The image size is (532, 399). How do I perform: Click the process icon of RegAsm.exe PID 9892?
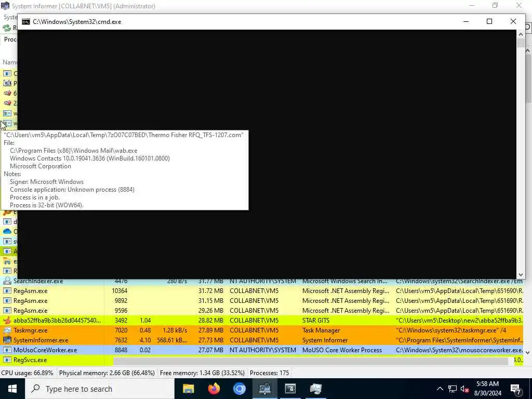[x=7, y=301]
